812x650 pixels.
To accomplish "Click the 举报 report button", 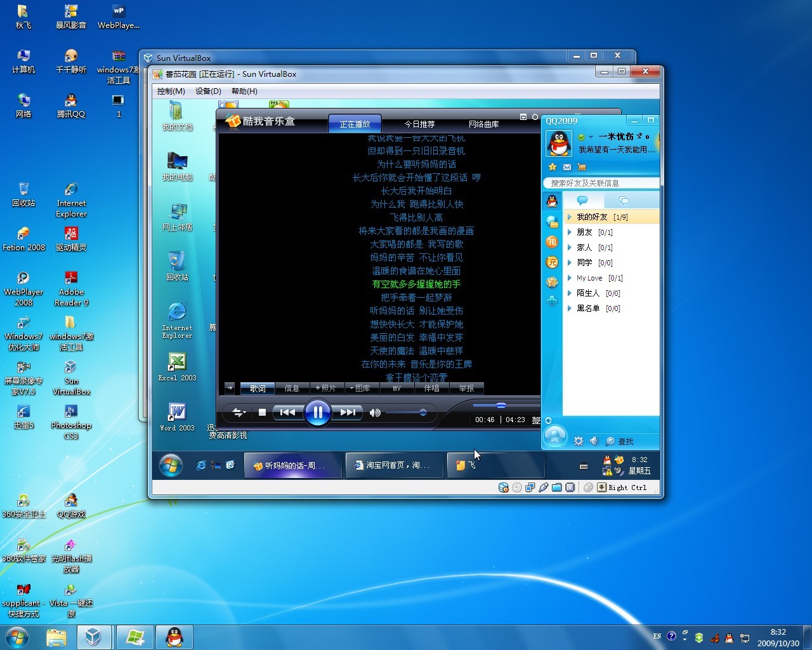I will [466, 388].
